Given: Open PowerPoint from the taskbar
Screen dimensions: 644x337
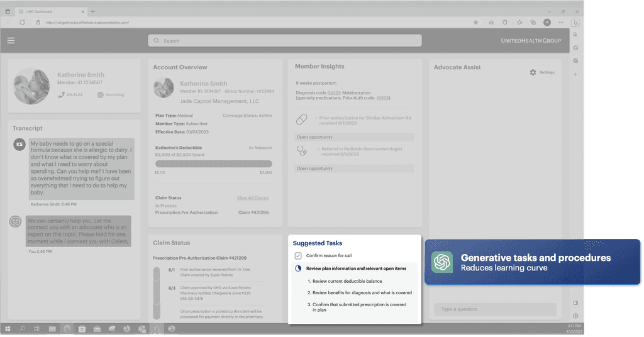Looking at the screenshot, I should click(172, 329).
